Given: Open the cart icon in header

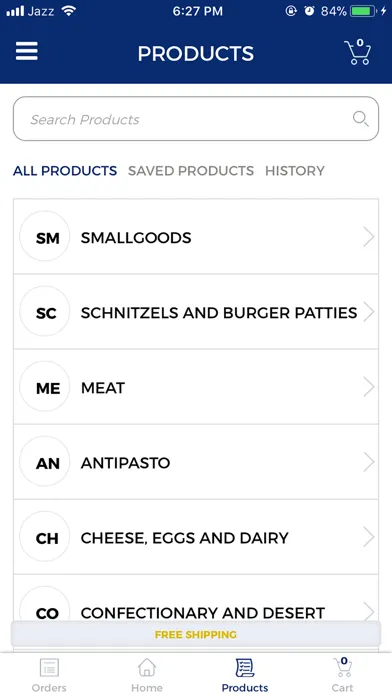Looking at the screenshot, I should pyautogui.click(x=358, y=52).
